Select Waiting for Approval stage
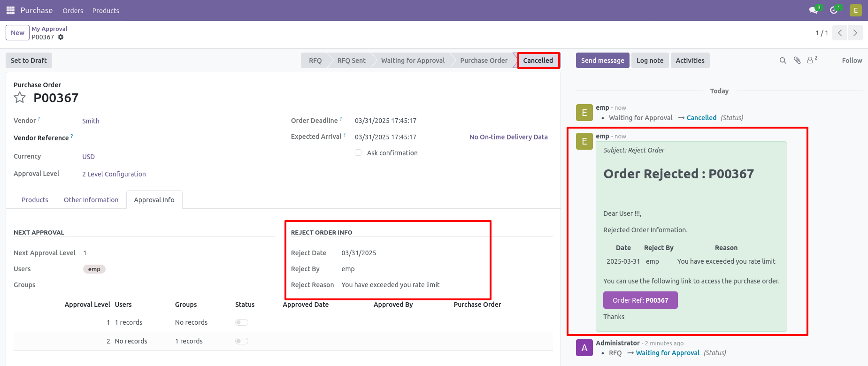Screen dimensions: 868x366 413,61
